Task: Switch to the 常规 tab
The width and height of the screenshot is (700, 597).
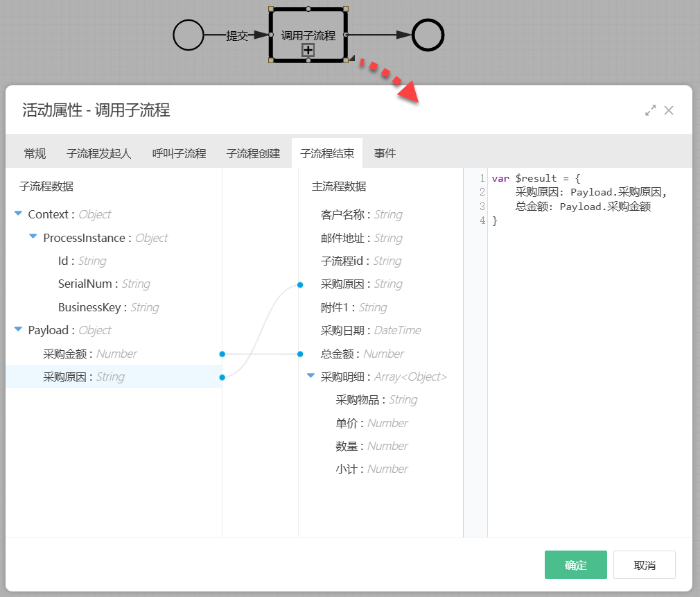Action: pos(35,154)
